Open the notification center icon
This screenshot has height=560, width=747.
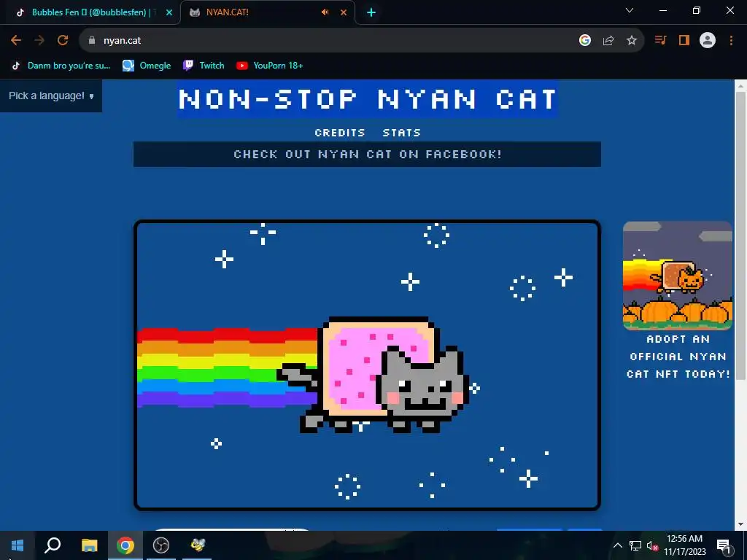click(x=723, y=545)
